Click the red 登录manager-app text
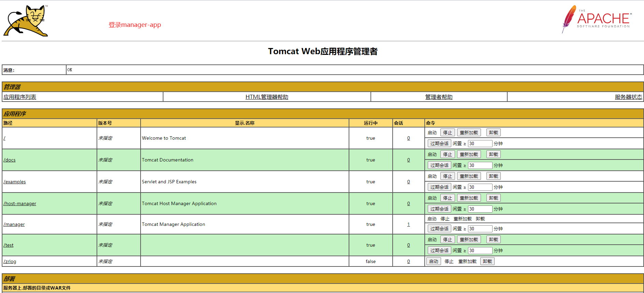 pyautogui.click(x=135, y=25)
